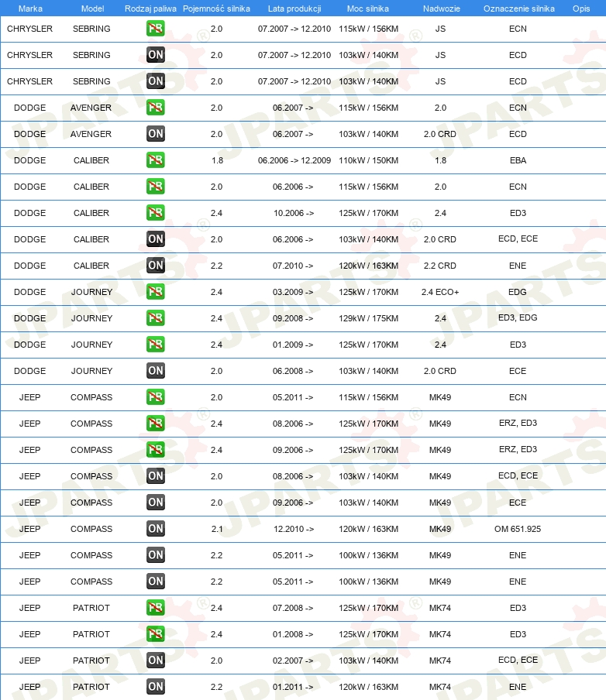Screen dimensions: 606x700
Task: Click the petrol icon for Dodge Caliber 2.0 ECN
Action: coord(156,187)
